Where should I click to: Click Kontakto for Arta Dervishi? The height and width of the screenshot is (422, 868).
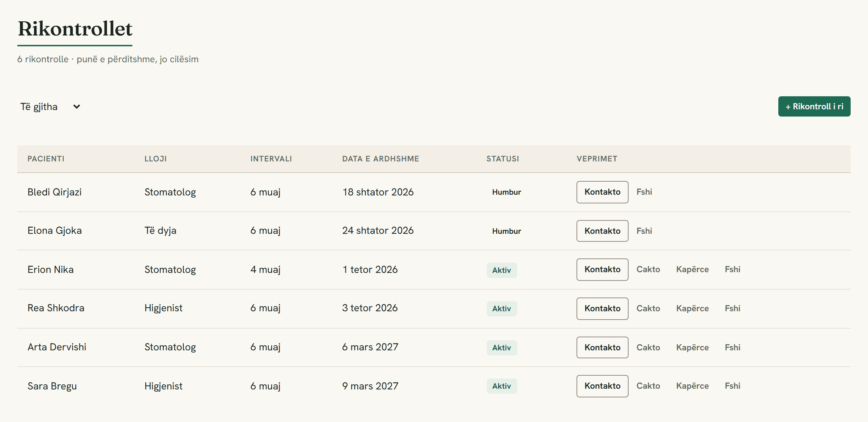click(602, 347)
